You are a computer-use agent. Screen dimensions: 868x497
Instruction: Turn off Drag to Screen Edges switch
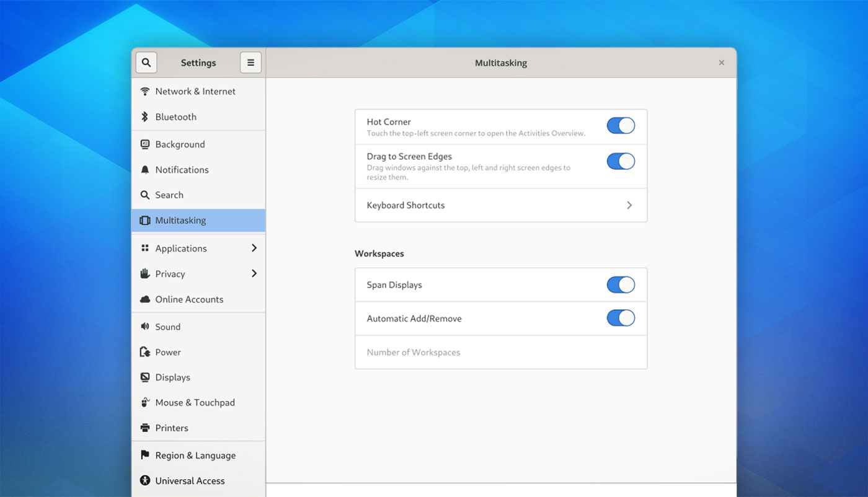(620, 162)
